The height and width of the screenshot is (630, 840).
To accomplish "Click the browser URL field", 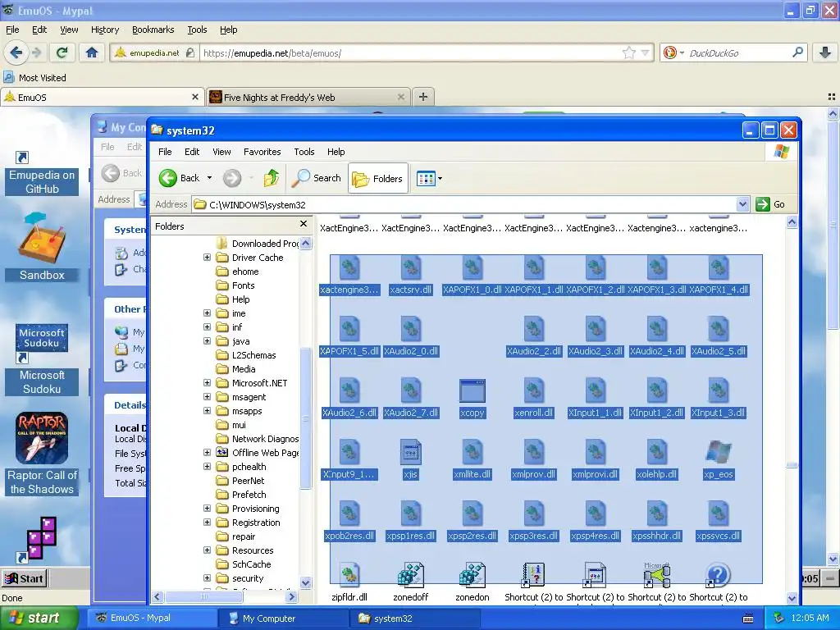I will pos(410,53).
